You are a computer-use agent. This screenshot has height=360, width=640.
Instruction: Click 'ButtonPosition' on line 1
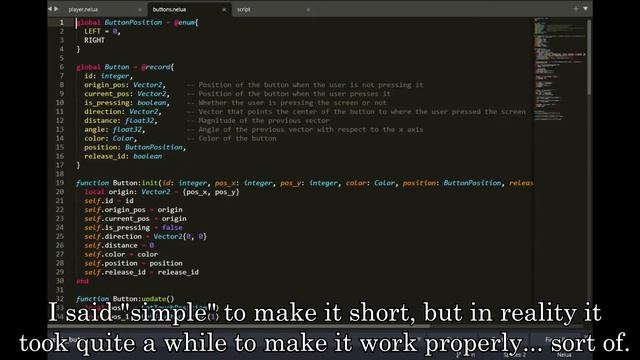(133, 22)
